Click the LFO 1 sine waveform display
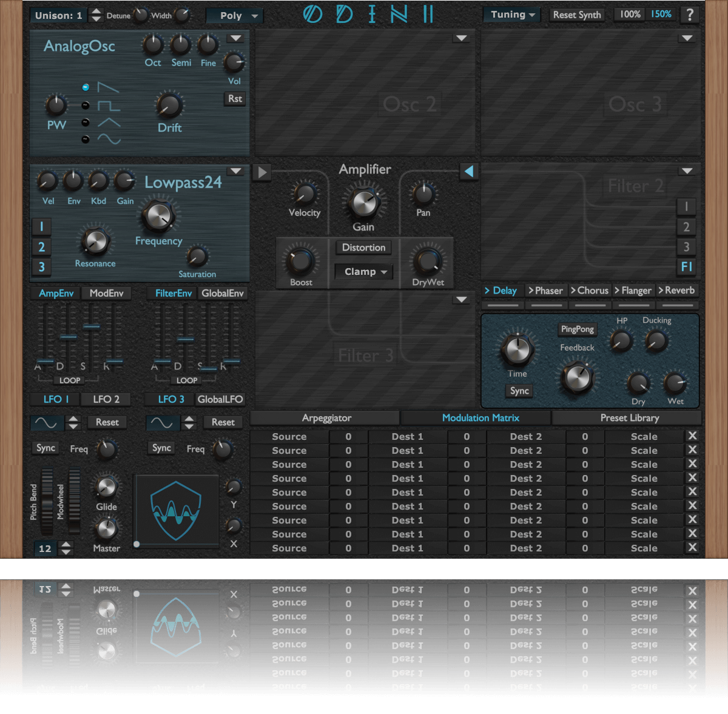Image resolution: width=728 pixels, height=714 pixels. click(47, 422)
